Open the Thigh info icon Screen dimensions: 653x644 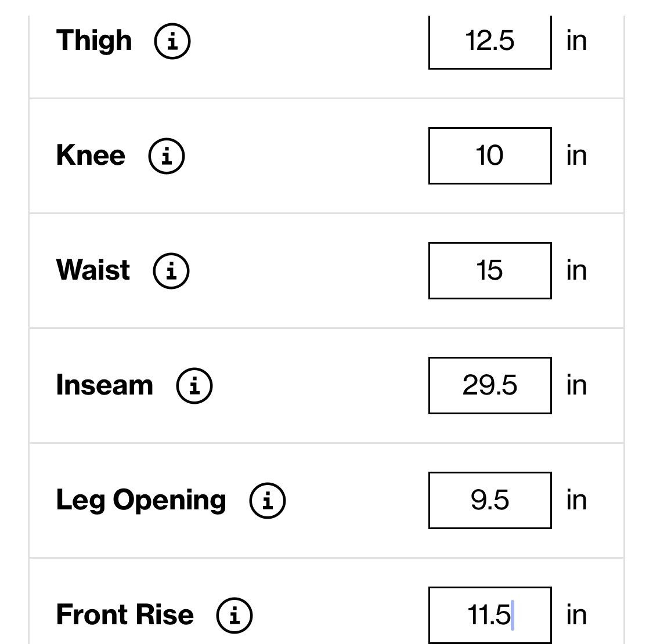point(172,41)
